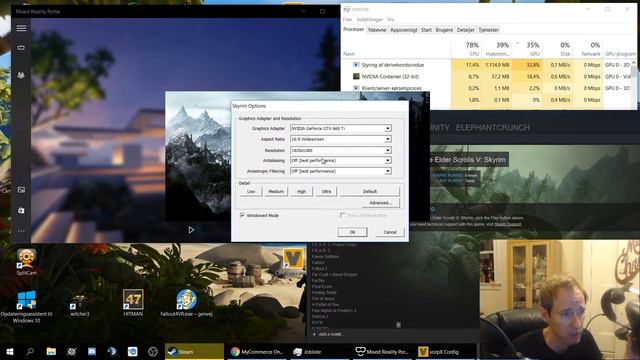This screenshot has height=360, width=640.
Task: Switch to the Tjenester tab in Jobliste
Action: pyautogui.click(x=488, y=30)
